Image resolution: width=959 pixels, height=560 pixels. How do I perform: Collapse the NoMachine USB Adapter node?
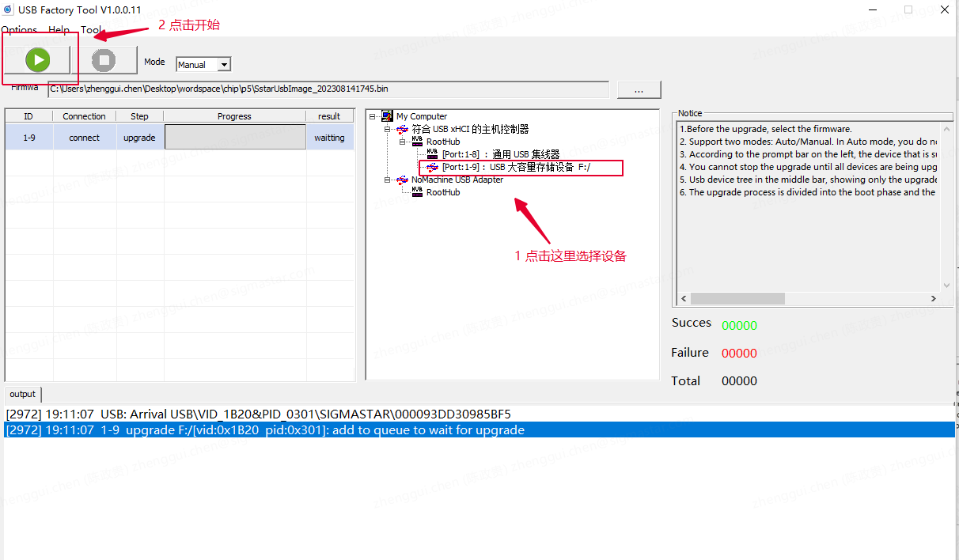pyautogui.click(x=388, y=180)
